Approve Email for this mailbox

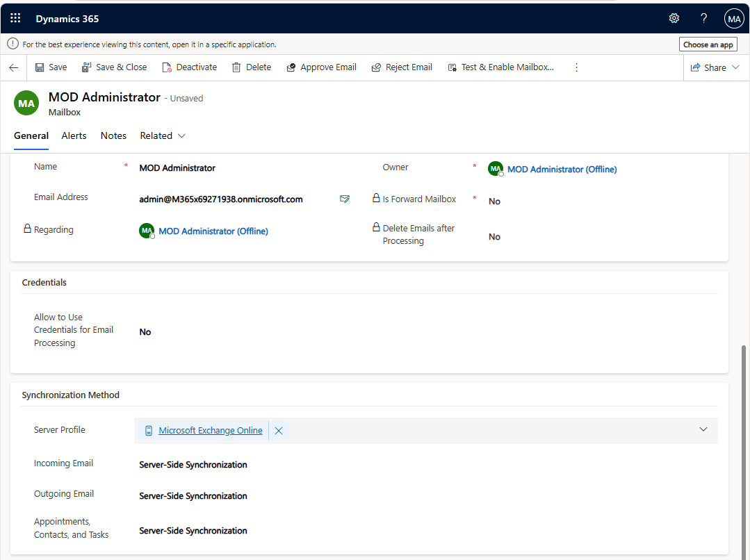321,67
